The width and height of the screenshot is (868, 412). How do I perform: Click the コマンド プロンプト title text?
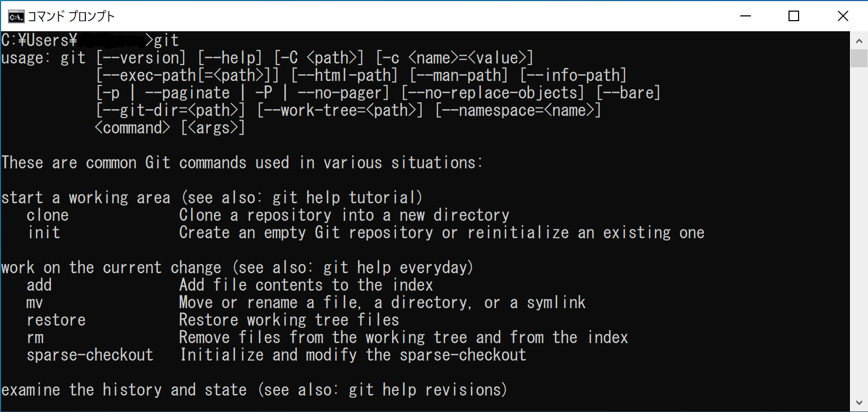click(71, 16)
